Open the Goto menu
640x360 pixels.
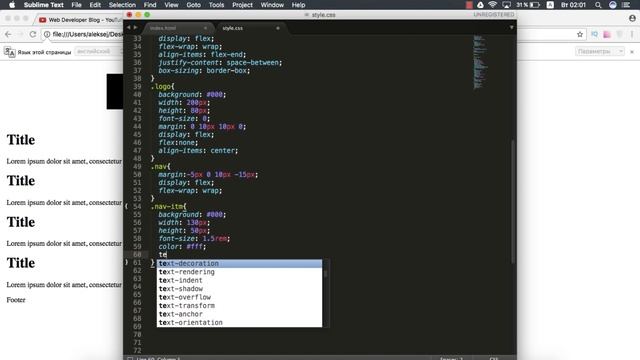click(193, 5)
